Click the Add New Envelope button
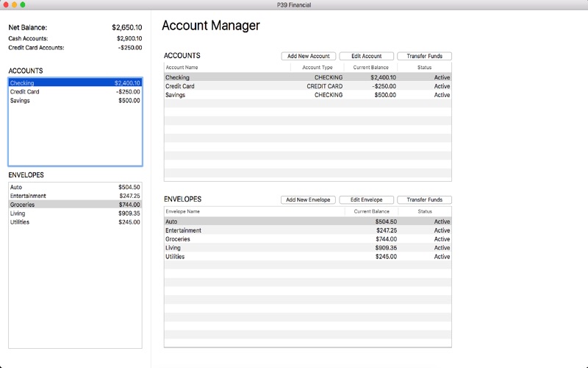Image resolution: width=588 pixels, height=368 pixels. click(x=308, y=199)
